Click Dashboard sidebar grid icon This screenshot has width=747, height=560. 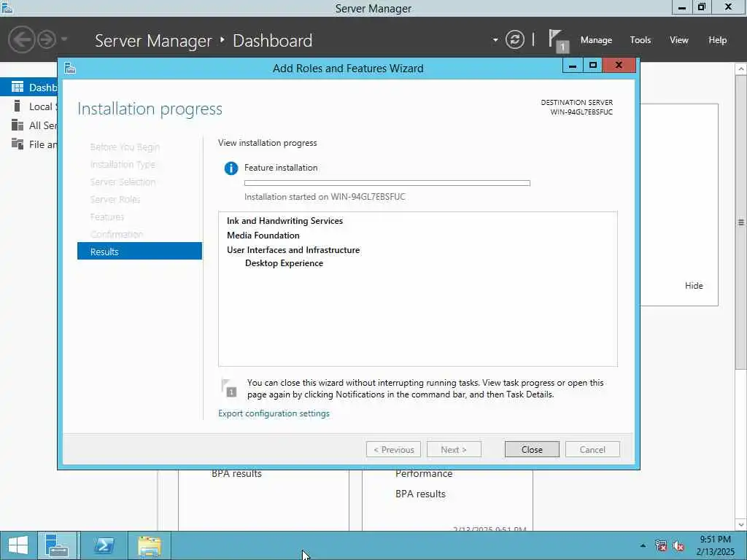tap(18, 87)
